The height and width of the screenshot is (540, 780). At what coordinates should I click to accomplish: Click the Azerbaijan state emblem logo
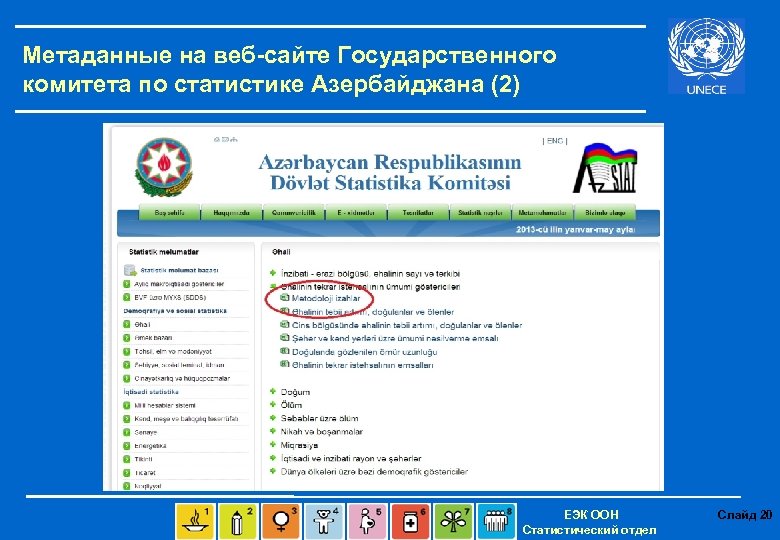(x=164, y=167)
